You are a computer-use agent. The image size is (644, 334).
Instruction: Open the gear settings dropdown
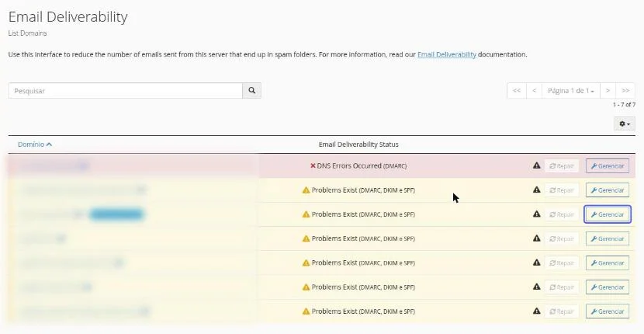(625, 124)
